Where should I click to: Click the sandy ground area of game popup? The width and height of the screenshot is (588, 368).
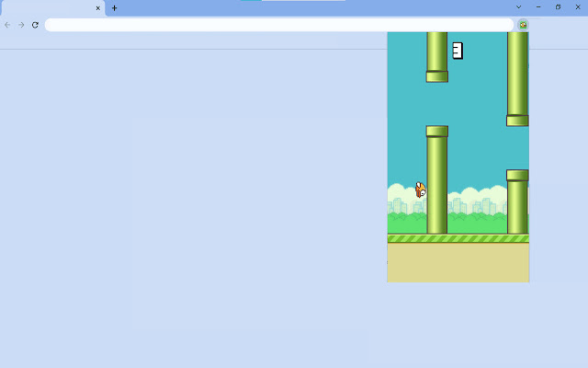click(x=458, y=262)
